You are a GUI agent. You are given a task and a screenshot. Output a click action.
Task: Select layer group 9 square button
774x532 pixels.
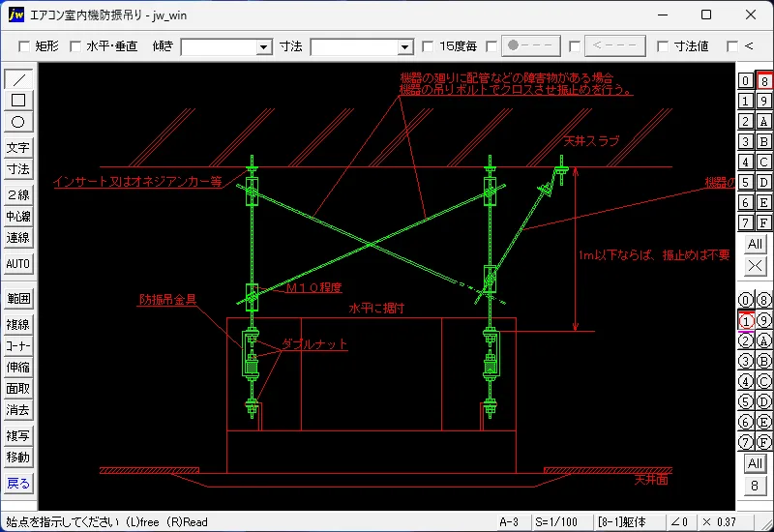point(764,101)
